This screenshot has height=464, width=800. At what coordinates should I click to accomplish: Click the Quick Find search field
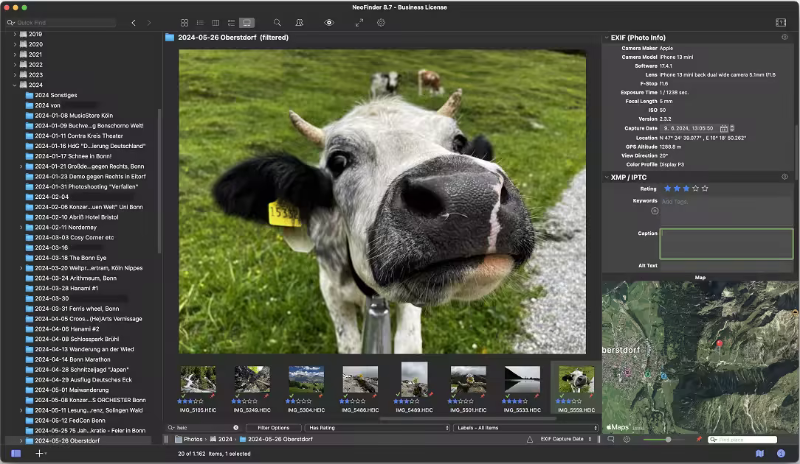click(x=60, y=22)
